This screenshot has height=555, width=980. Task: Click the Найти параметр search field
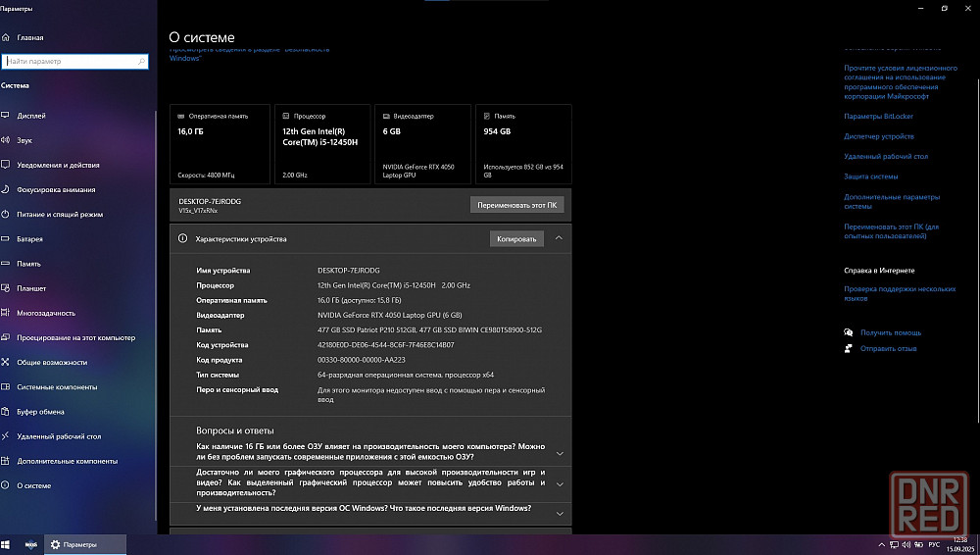click(x=76, y=61)
